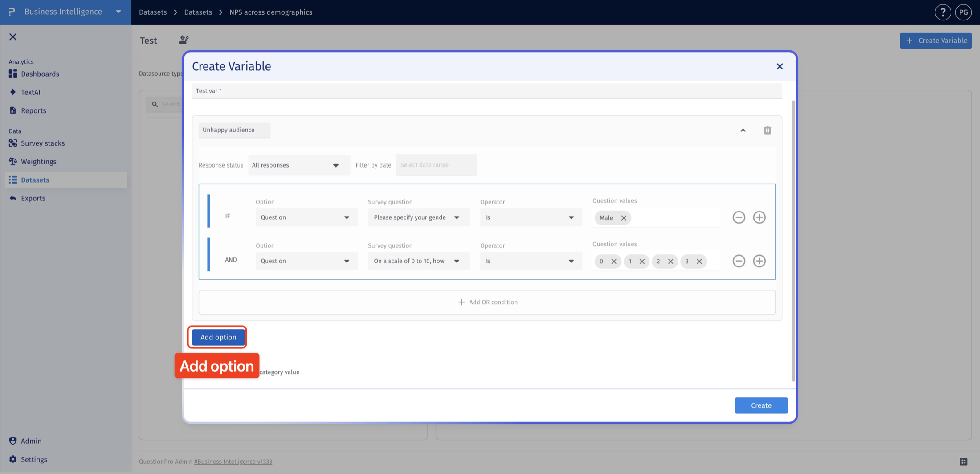Remove the value 0 chip

pyautogui.click(x=613, y=262)
